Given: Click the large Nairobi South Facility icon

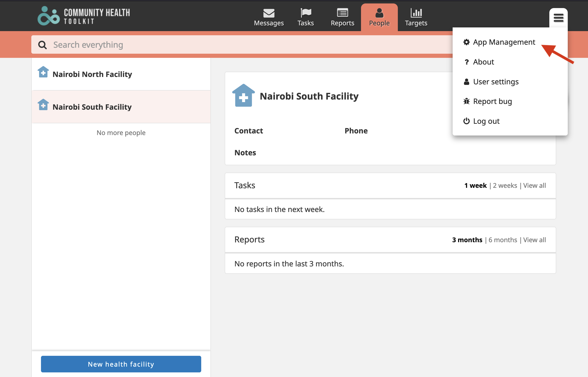Looking at the screenshot, I should tap(243, 96).
